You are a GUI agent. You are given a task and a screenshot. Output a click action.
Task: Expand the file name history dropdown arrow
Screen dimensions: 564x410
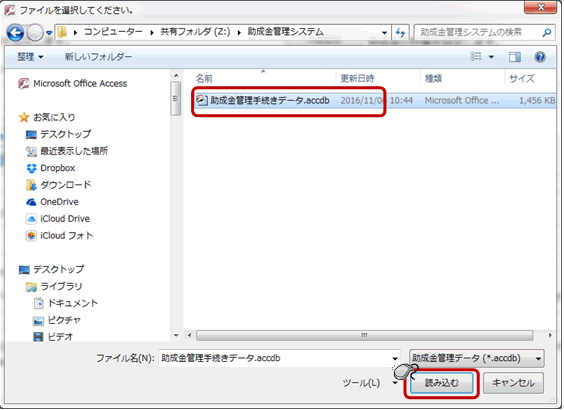(395, 359)
